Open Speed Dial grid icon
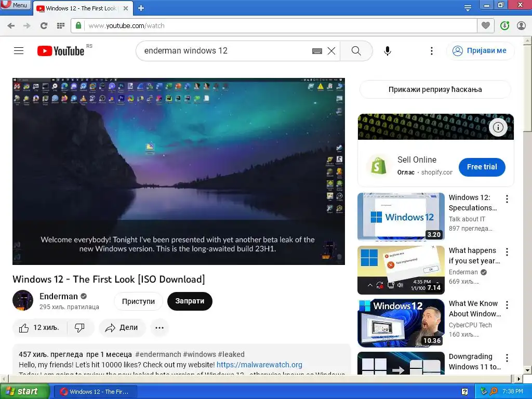 (60, 25)
